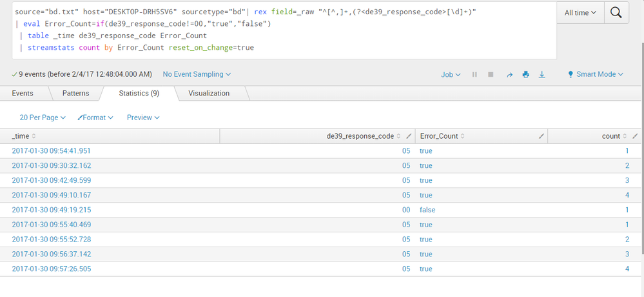Viewport: 644px width, 297px height.
Task: Click pencil icon on Error_Count column
Action: point(541,136)
